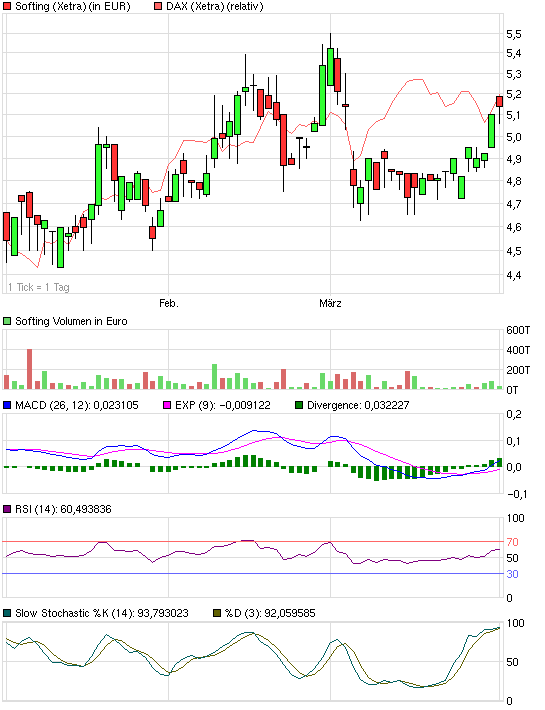This screenshot has height=710, width=545.
Task: Click the '%D (3): 92,059585' text
Action: (x=270, y=614)
